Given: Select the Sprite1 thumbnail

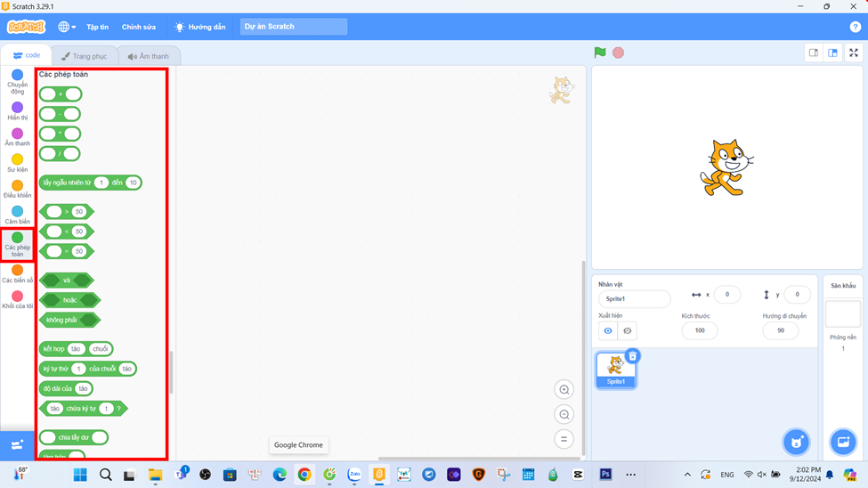Looking at the screenshot, I should [x=615, y=370].
